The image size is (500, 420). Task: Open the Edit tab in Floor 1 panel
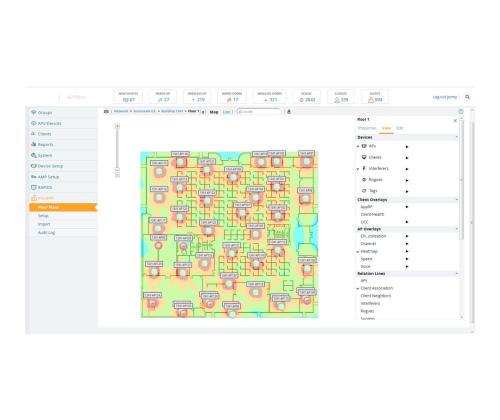(400, 128)
